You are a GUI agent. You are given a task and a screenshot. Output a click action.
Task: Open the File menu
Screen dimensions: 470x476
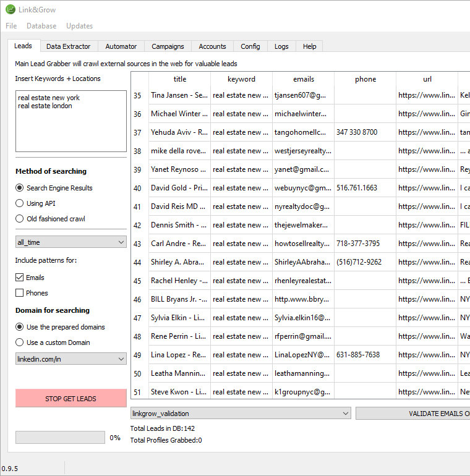(11, 26)
